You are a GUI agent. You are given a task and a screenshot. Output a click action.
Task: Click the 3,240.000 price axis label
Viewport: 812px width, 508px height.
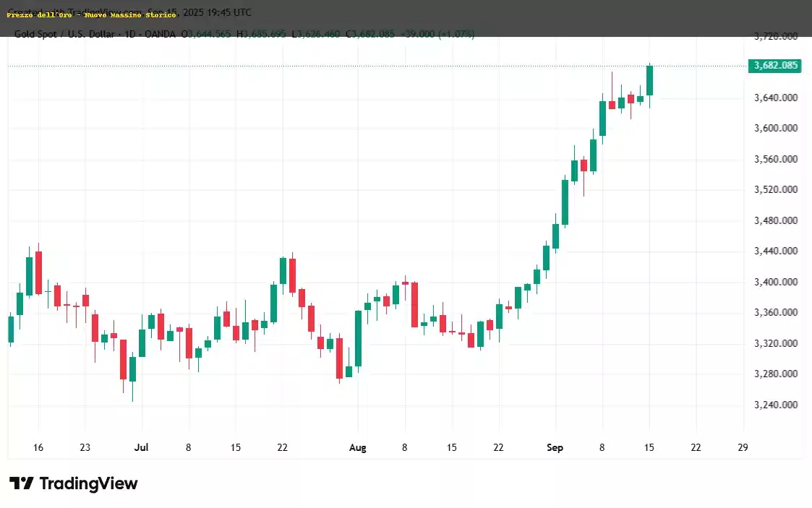tap(775, 405)
